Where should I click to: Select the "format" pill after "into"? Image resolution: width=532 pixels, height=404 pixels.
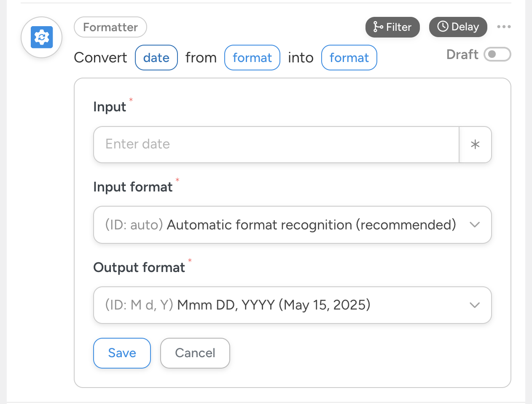[349, 58]
